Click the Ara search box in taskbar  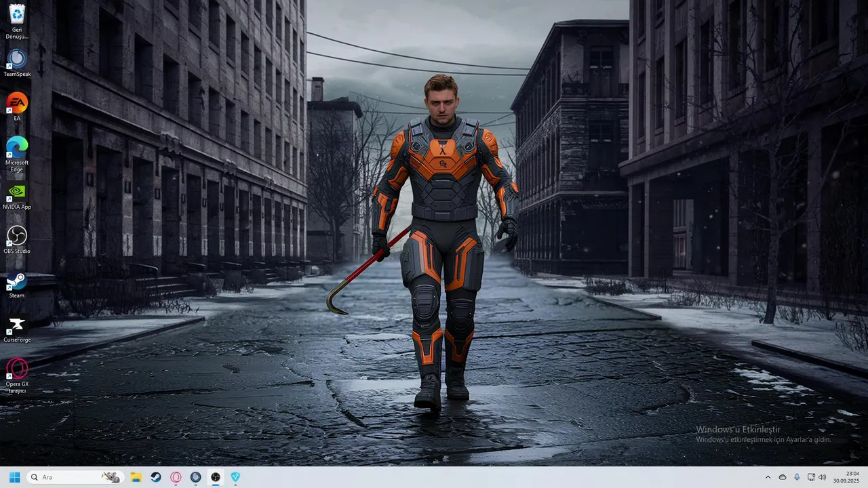75,477
